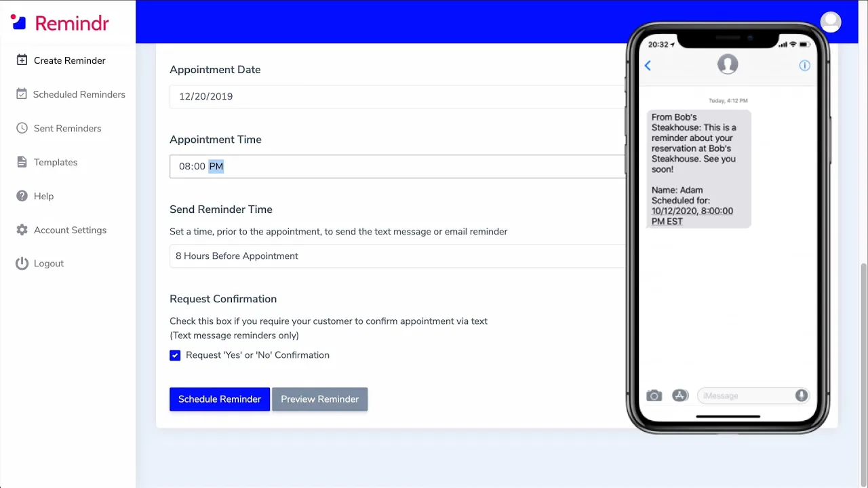
Task: Tap the phone's back arrow
Action: pos(648,65)
